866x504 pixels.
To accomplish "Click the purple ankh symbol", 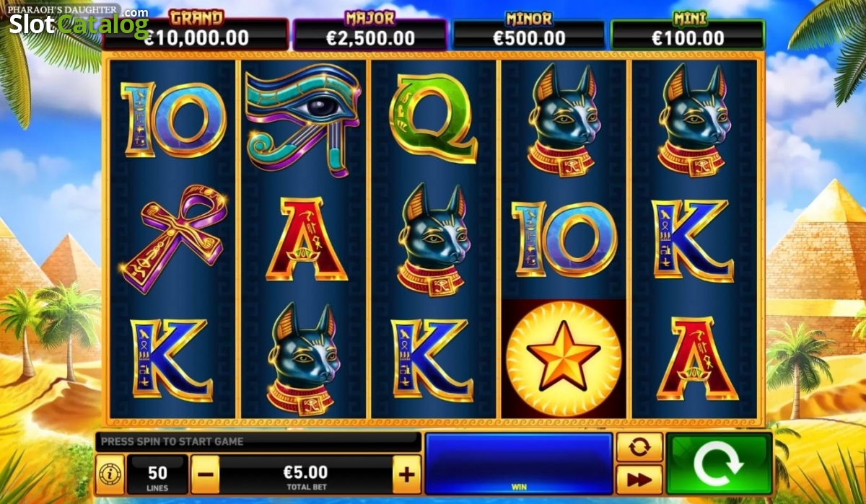I will coord(174,239).
